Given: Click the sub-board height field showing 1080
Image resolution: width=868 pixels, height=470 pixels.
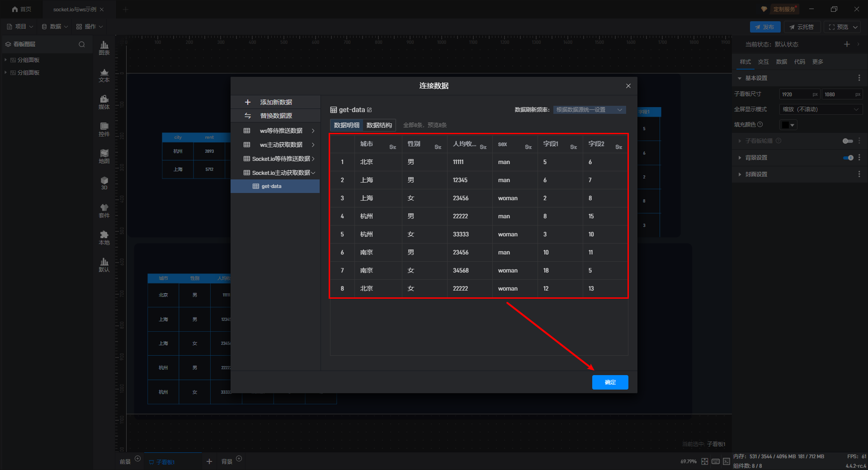Looking at the screenshot, I should pos(842,94).
